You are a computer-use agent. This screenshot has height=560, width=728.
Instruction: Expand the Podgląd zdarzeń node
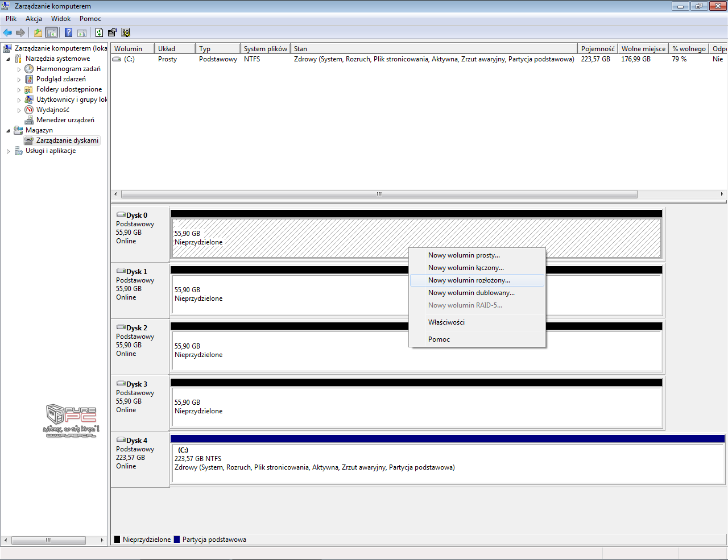[19, 80]
